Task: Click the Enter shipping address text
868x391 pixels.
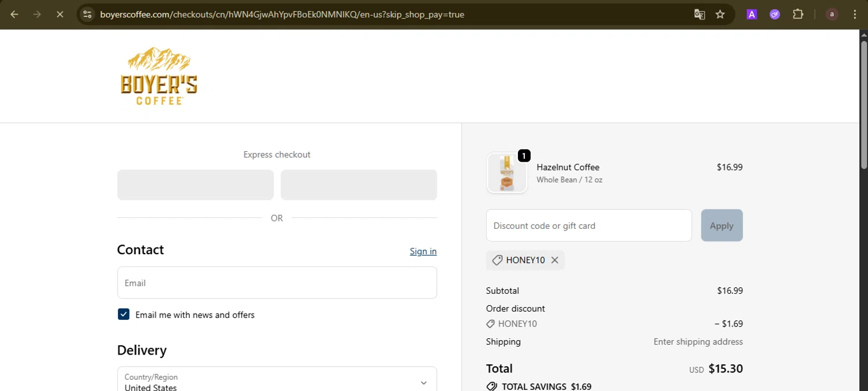Action: 698,342
